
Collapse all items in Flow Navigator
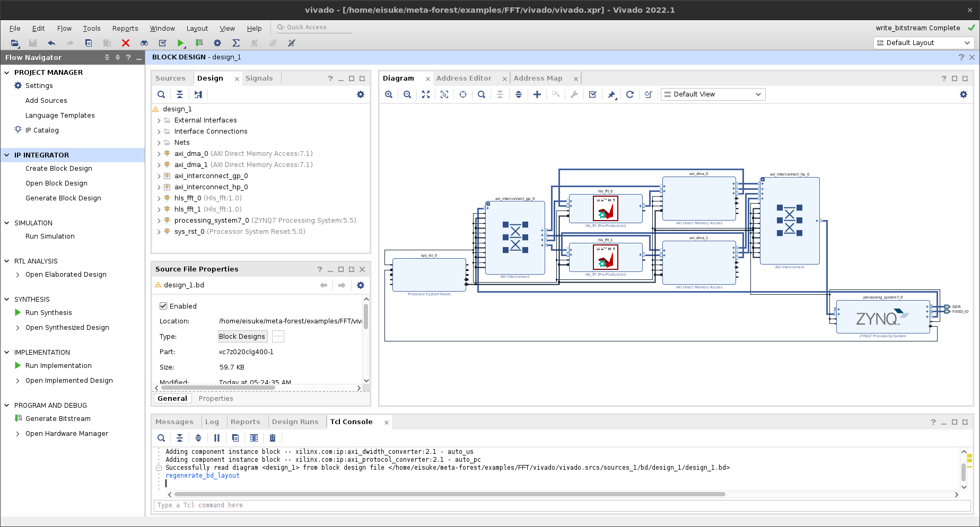point(107,57)
